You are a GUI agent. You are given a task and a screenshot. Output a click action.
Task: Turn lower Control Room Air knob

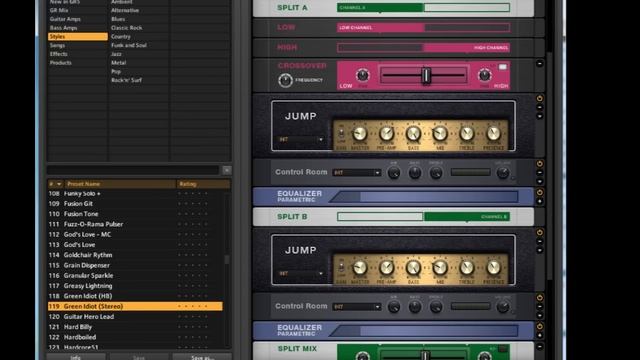(x=394, y=307)
